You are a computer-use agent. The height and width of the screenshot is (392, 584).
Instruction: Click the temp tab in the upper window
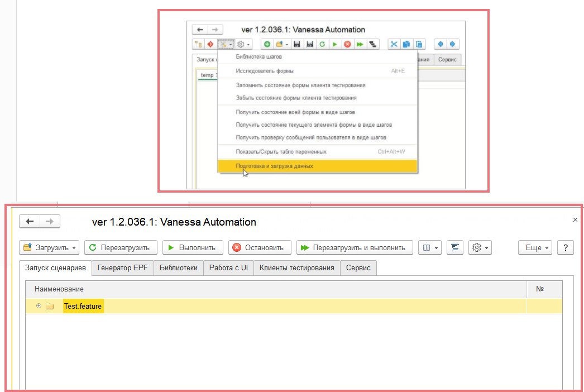click(208, 75)
